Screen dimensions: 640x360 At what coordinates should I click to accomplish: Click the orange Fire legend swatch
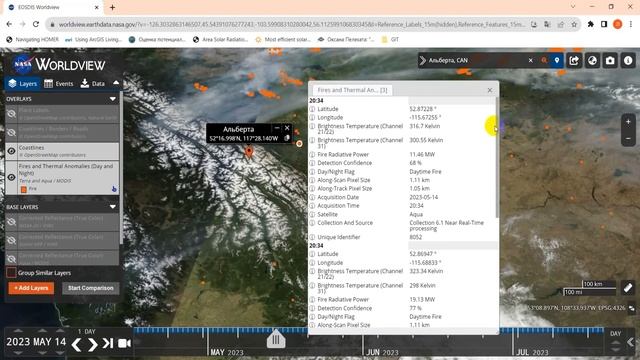(24, 189)
